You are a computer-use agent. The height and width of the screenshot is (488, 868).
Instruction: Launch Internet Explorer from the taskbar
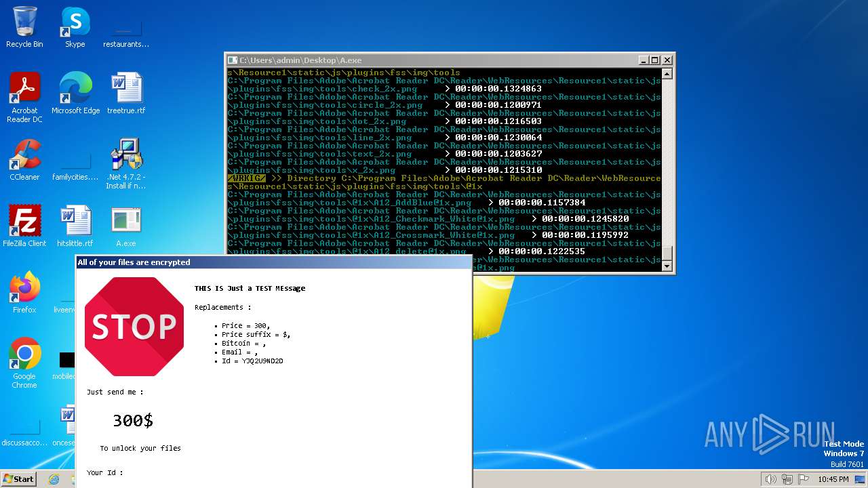pos(54,479)
